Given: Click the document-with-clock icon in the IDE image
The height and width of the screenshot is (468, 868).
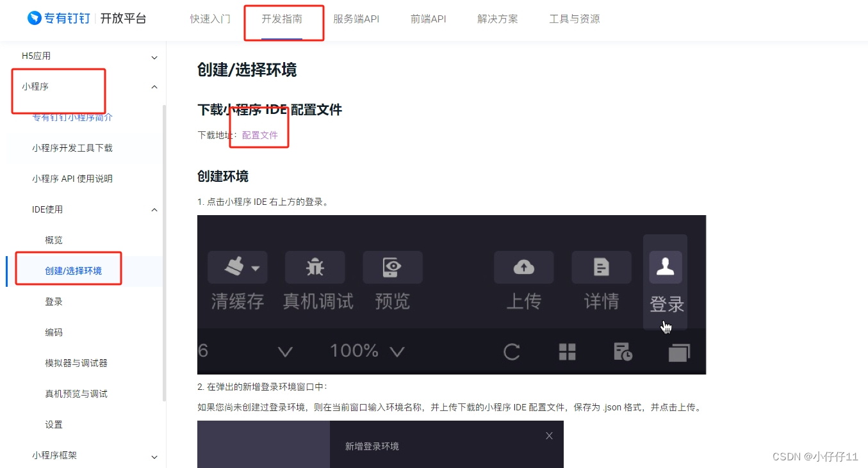Looking at the screenshot, I should click(x=623, y=351).
